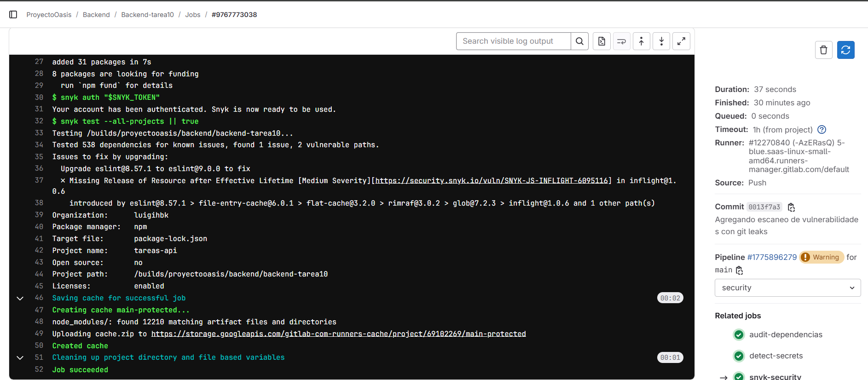
Task: Open the Snyk vulnerability URL link
Action: [492, 181]
